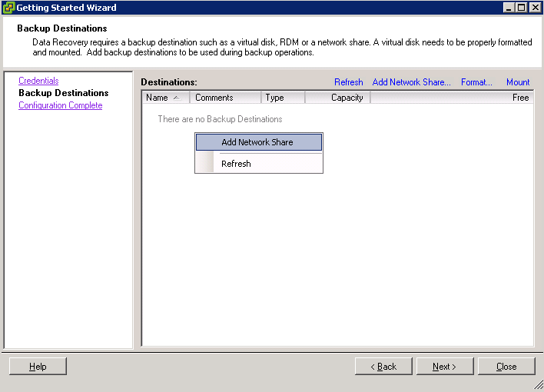This screenshot has height=392, width=544.
Task: Choose Refresh from the context menu
Action: (x=259, y=164)
